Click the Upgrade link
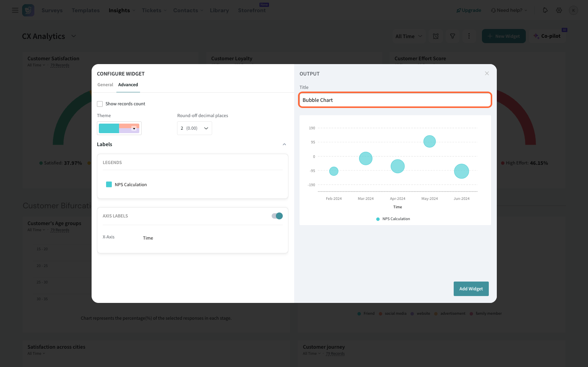The width and height of the screenshot is (588, 367). [469, 10]
